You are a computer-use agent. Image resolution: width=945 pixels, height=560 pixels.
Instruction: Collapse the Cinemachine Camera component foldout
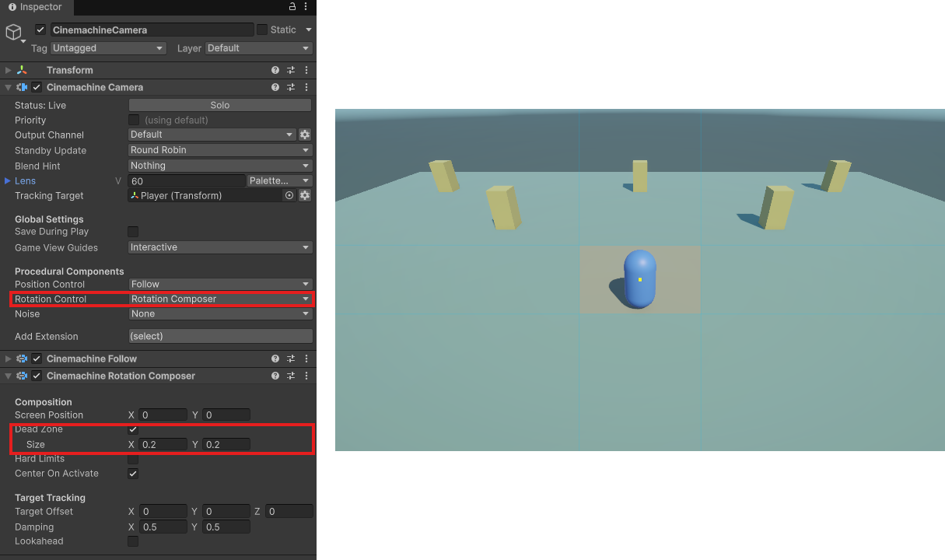tap(9, 87)
